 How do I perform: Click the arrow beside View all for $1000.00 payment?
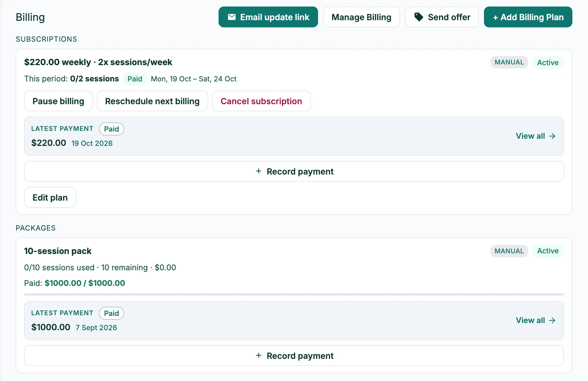[x=552, y=320]
